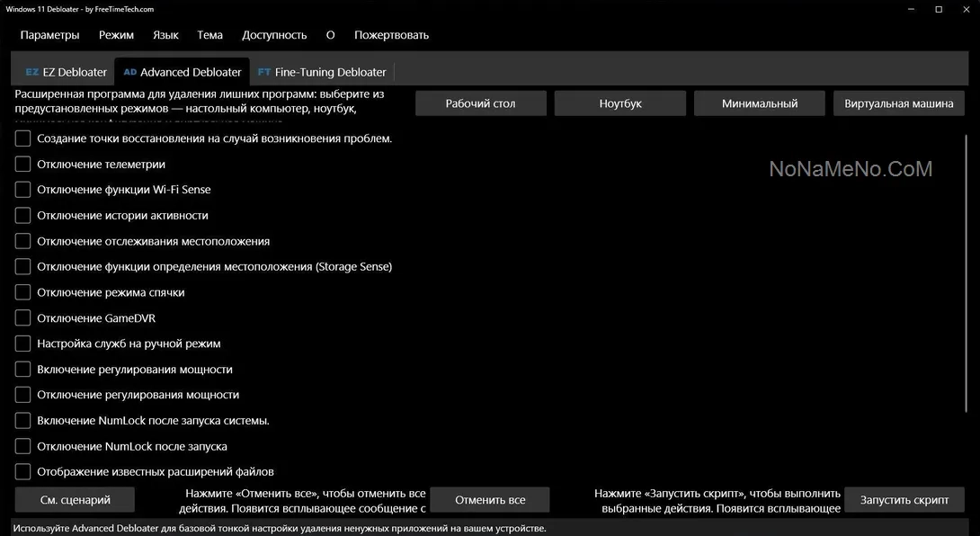Choose the Ноутбук preset button
Image resolution: width=980 pixels, height=536 pixels.
click(x=620, y=103)
